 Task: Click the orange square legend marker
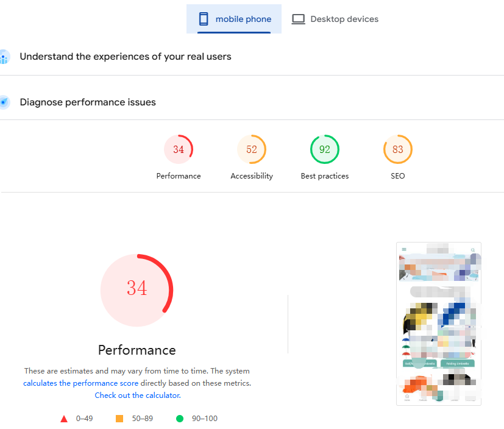[119, 419]
